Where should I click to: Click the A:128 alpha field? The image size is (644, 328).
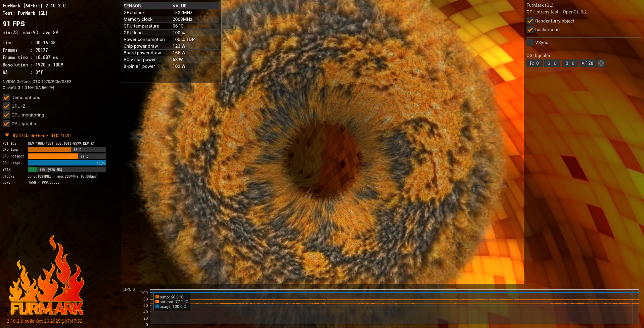(x=588, y=63)
